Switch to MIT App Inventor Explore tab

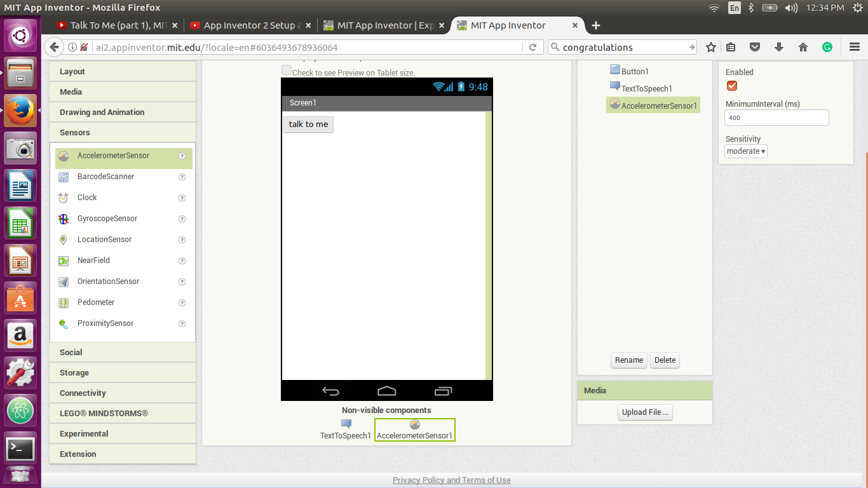[x=384, y=25]
